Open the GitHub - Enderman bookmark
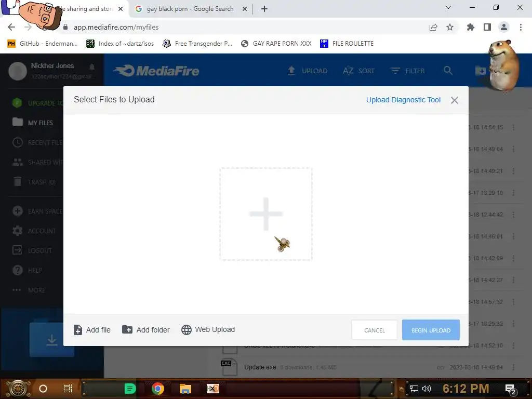This screenshot has width=532, height=399. point(43,44)
